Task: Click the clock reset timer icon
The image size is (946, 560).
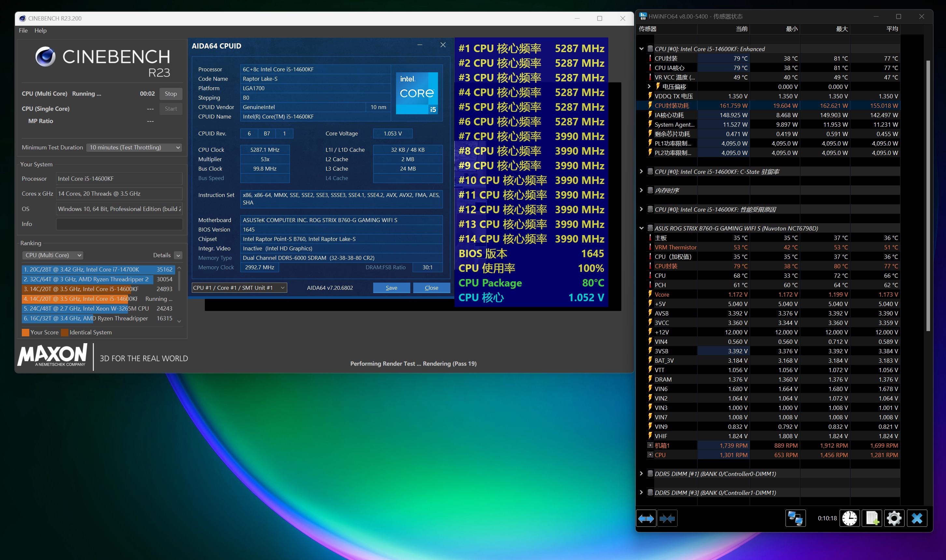Action: [849, 519]
